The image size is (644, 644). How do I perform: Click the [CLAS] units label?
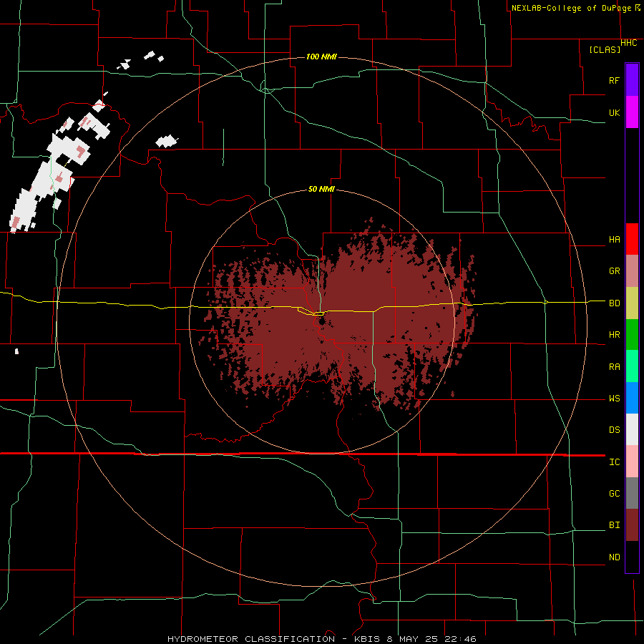point(605,49)
